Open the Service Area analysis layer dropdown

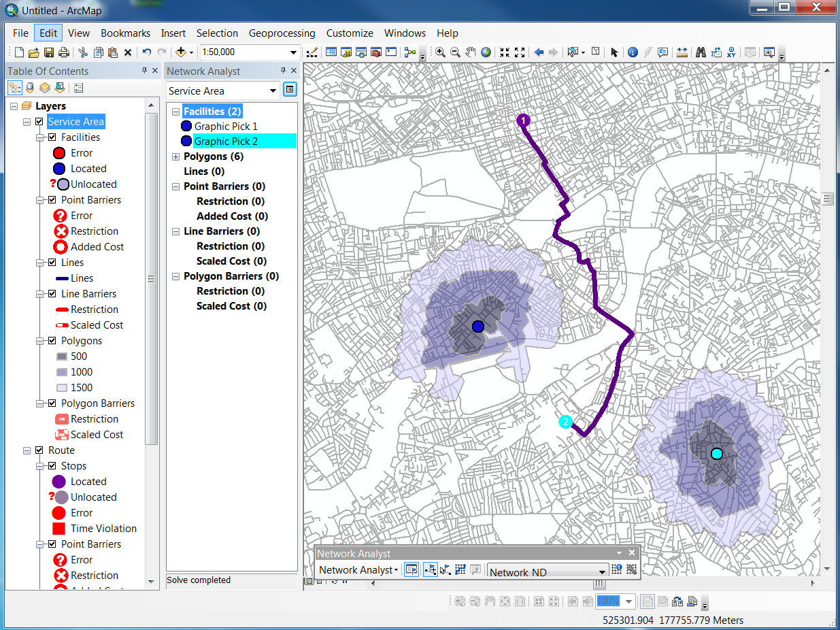click(273, 90)
